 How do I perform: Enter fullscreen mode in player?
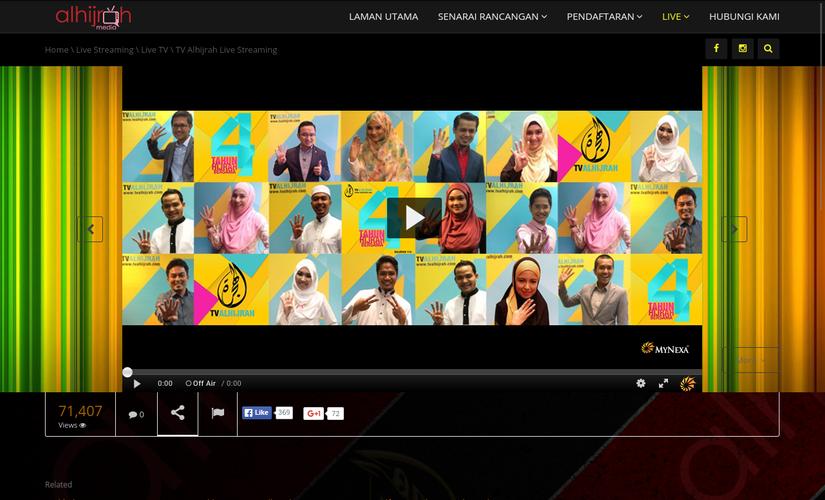click(663, 383)
